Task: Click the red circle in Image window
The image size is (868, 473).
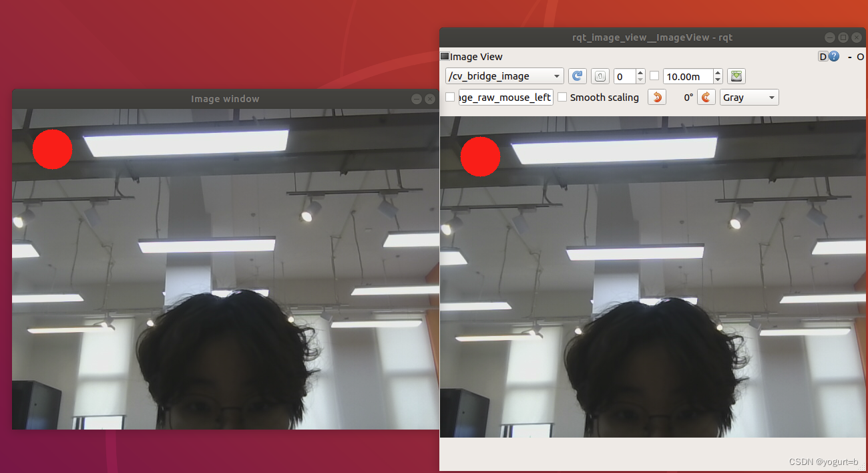Action: coord(52,149)
